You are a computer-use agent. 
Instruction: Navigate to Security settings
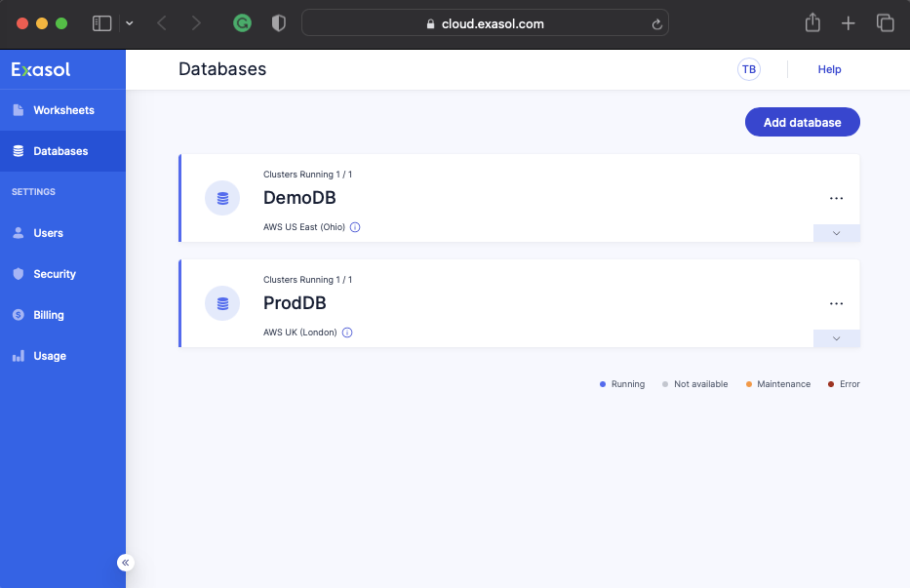tap(54, 274)
